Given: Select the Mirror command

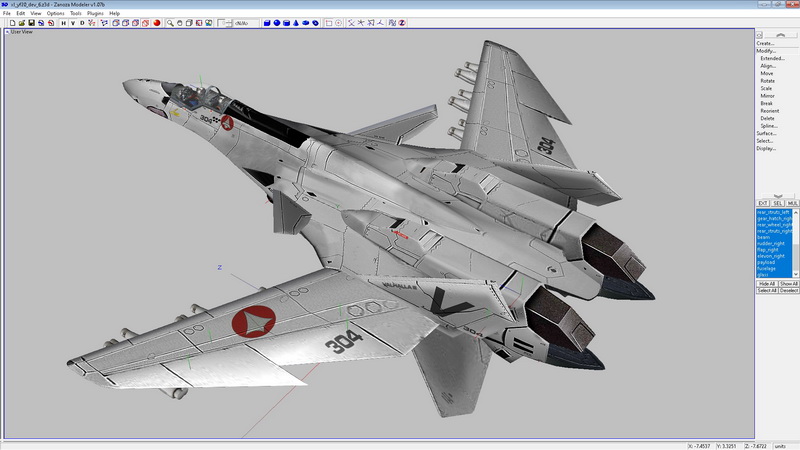Looking at the screenshot, I should click(767, 96).
